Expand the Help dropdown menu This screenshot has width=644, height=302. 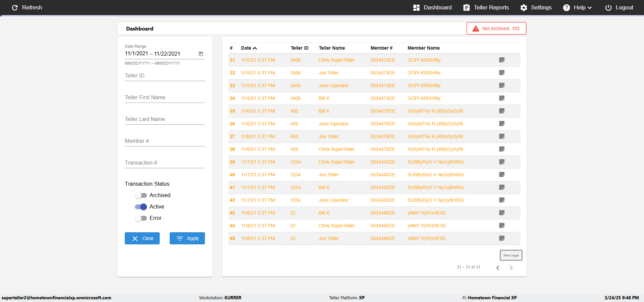577,7
